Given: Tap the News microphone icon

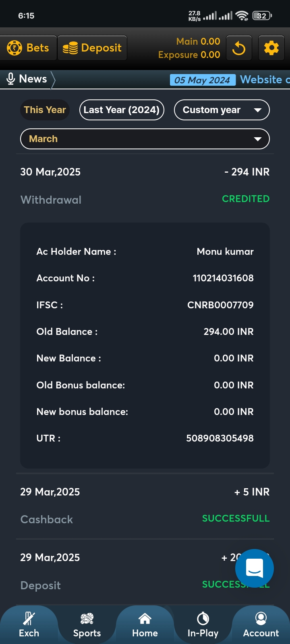Looking at the screenshot, I should [11, 79].
